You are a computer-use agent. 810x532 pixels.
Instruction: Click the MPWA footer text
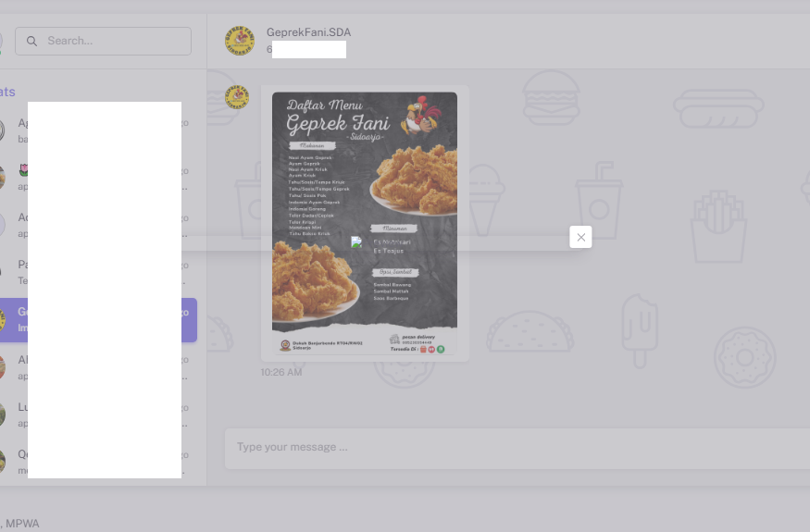coord(23,524)
